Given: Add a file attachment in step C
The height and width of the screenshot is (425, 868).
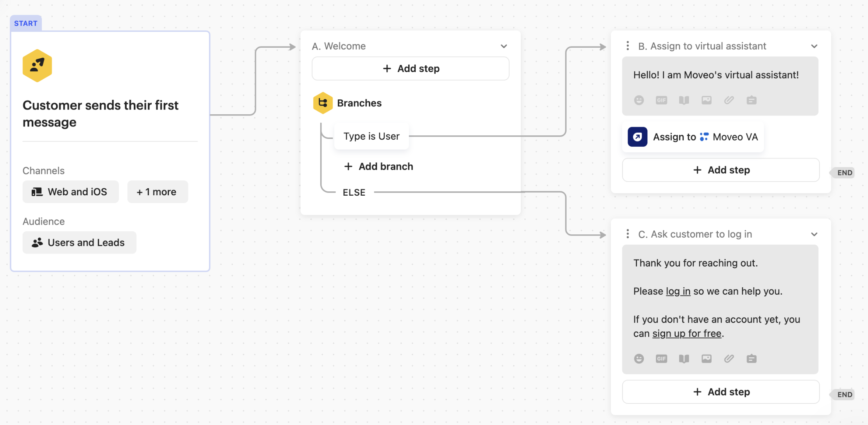Looking at the screenshot, I should (x=729, y=358).
